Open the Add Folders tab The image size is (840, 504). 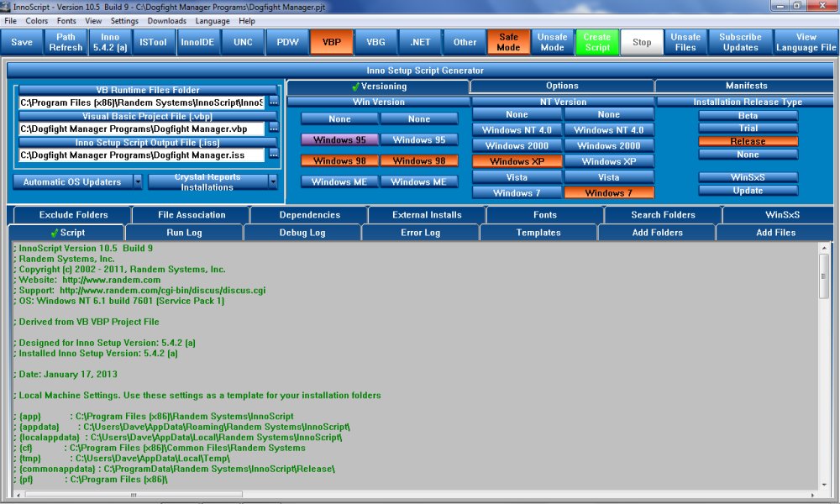(658, 233)
